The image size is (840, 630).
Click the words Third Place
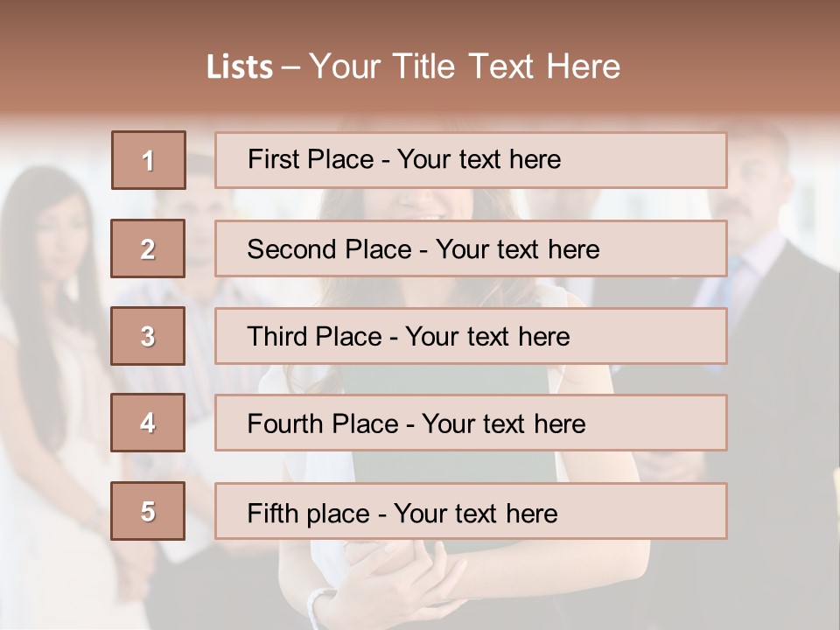point(314,336)
